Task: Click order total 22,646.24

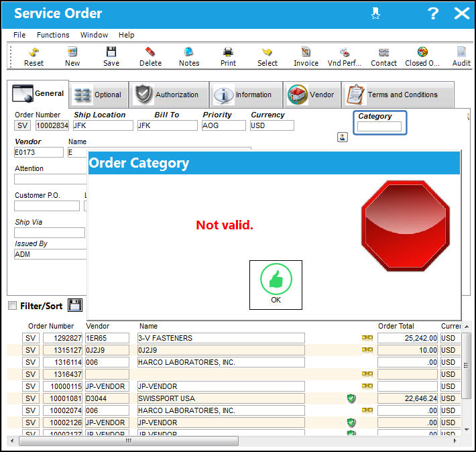Action: click(408, 398)
